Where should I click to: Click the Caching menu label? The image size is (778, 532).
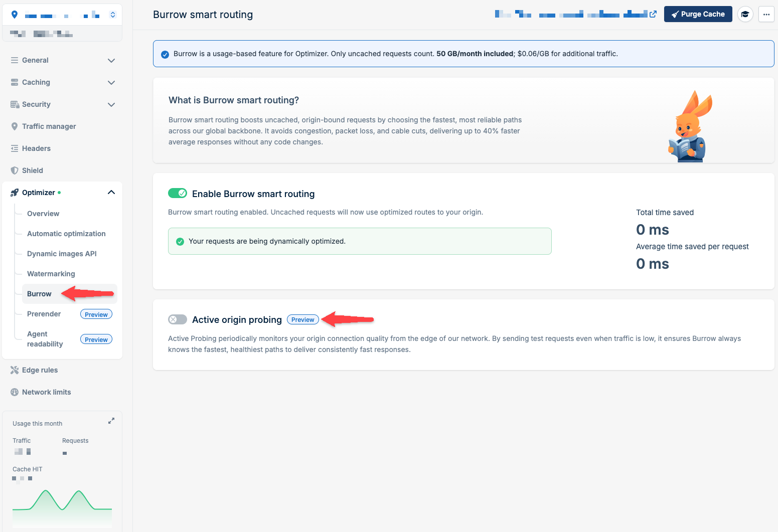click(x=36, y=82)
